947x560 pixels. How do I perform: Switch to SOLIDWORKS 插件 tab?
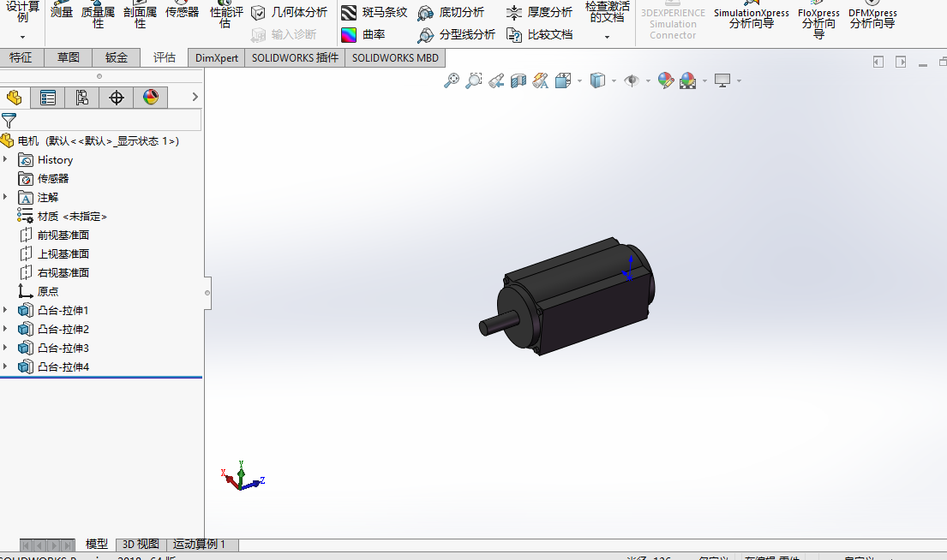point(295,58)
